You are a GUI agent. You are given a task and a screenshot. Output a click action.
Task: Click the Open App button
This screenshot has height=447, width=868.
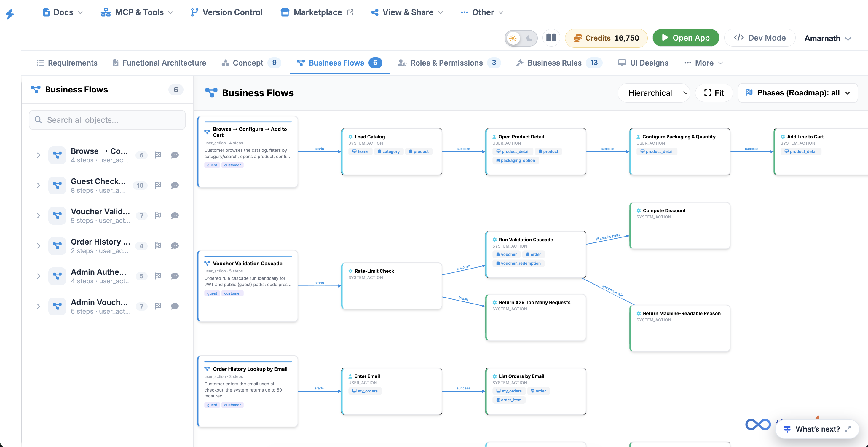[x=686, y=38]
